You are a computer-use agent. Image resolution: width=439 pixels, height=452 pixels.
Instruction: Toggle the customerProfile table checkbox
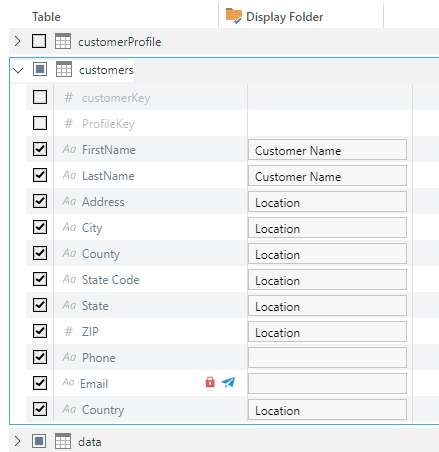[39, 41]
